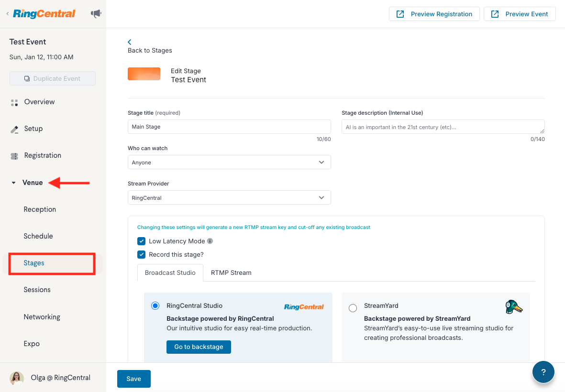565x392 pixels.
Task: Click the Low Latency Mode info icon
Action: coord(210,241)
